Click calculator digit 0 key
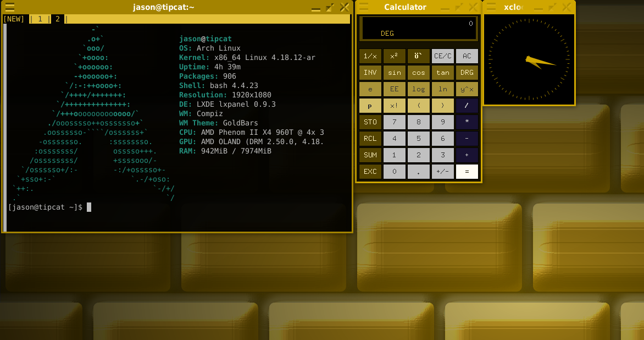The image size is (644, 340). coord(395,172)
